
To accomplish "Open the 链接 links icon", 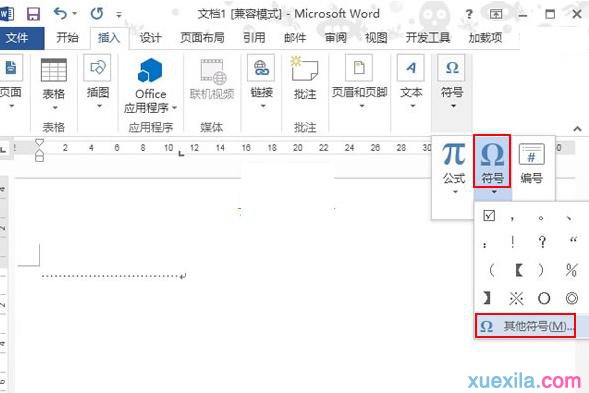I will click(261, 68).
